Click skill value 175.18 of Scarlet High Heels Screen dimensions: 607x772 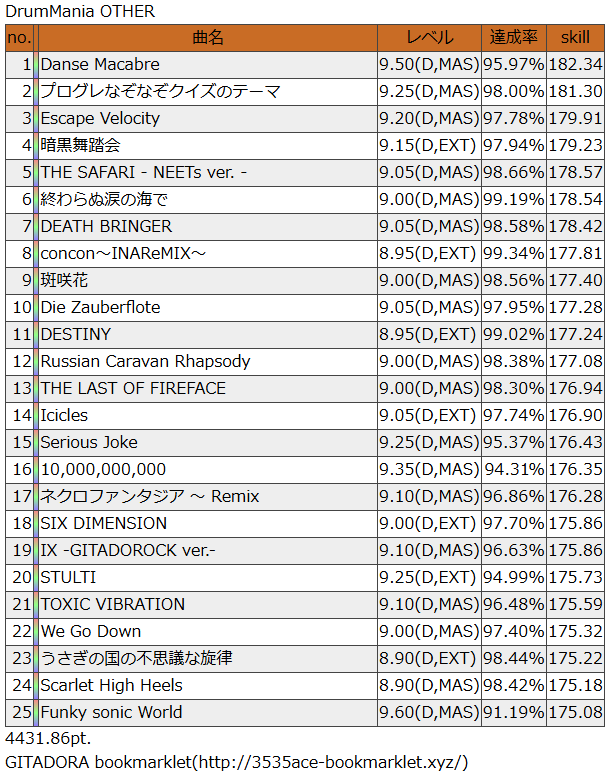[575, 685]
